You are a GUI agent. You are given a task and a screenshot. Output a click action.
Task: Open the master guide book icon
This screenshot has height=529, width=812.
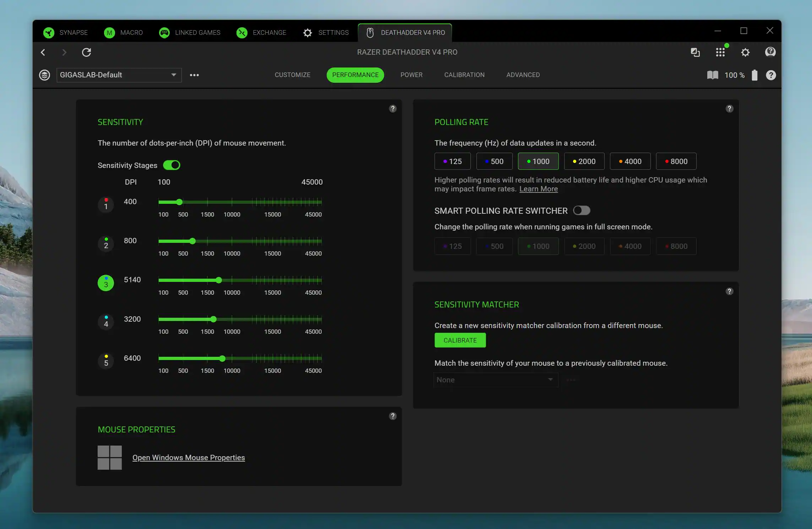[712, 75]
